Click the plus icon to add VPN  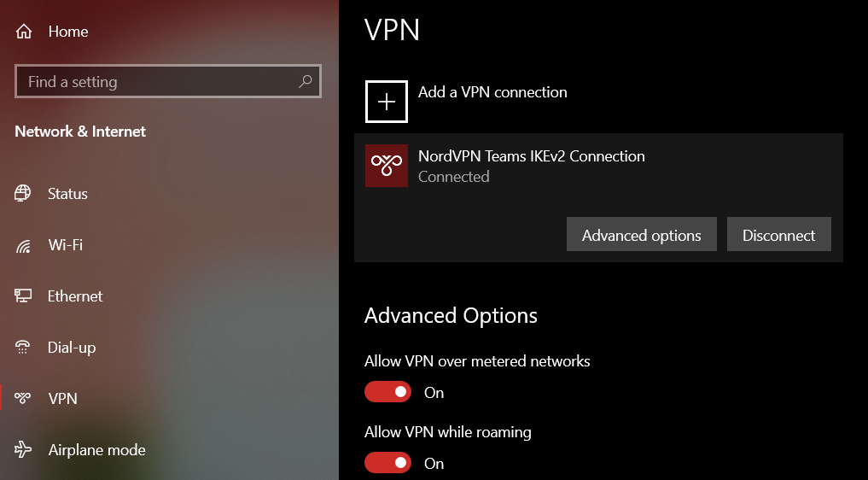(387, 102)
